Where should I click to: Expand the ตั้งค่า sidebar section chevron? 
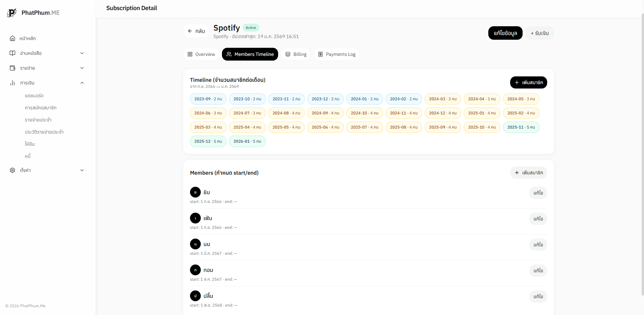tap(82, 170)
